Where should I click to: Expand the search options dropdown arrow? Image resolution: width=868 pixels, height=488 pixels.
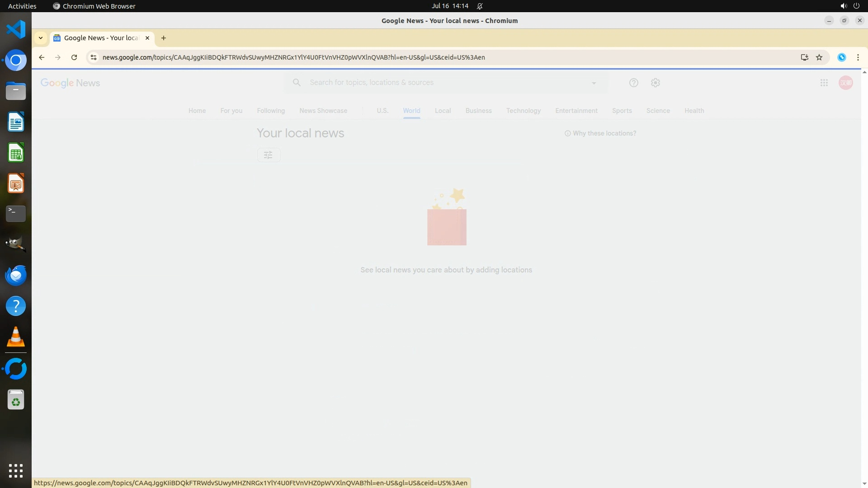[594, 83]
